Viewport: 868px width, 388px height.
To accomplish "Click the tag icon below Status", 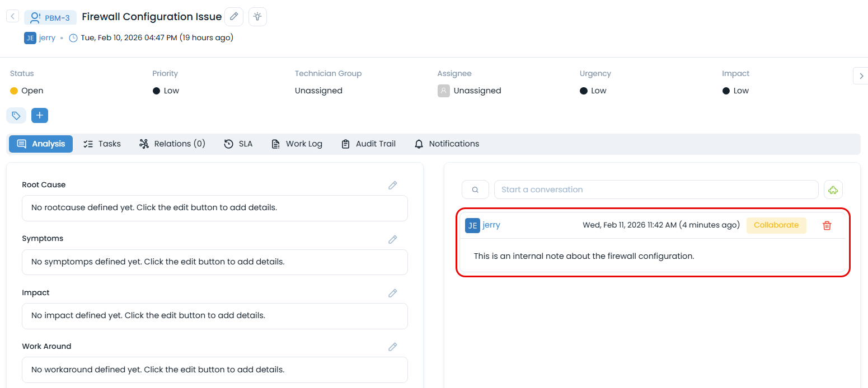I will [16, 116].
